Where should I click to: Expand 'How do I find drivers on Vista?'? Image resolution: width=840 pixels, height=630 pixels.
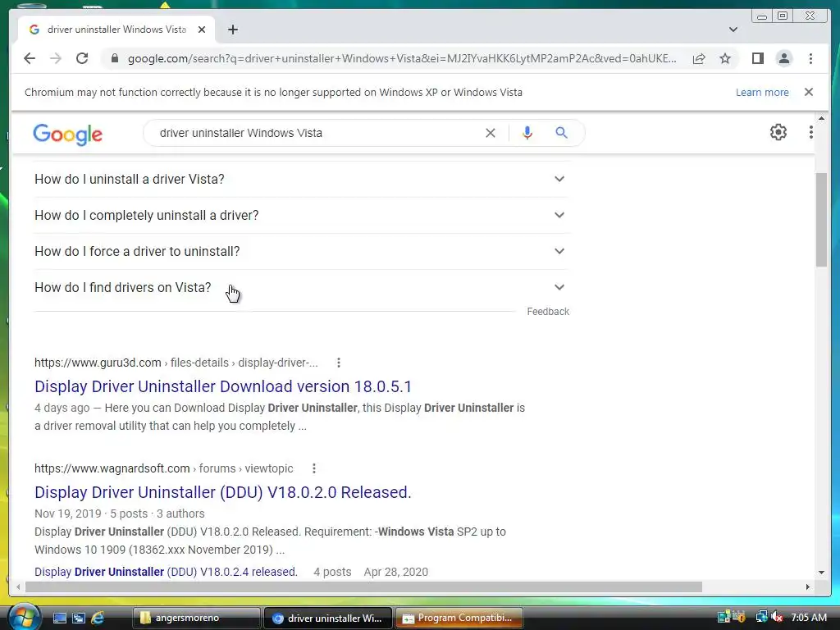(x=301, y=287)
